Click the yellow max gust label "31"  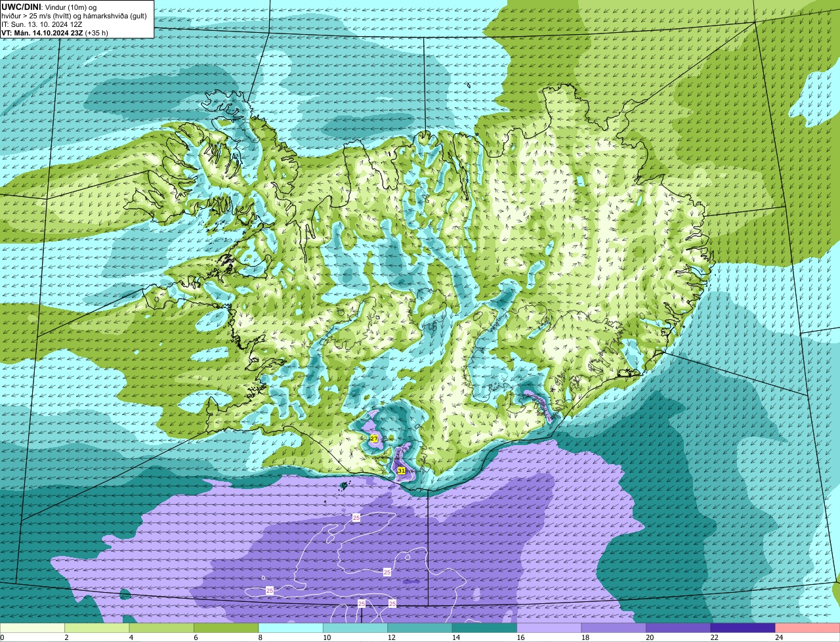tap(401, 471)
